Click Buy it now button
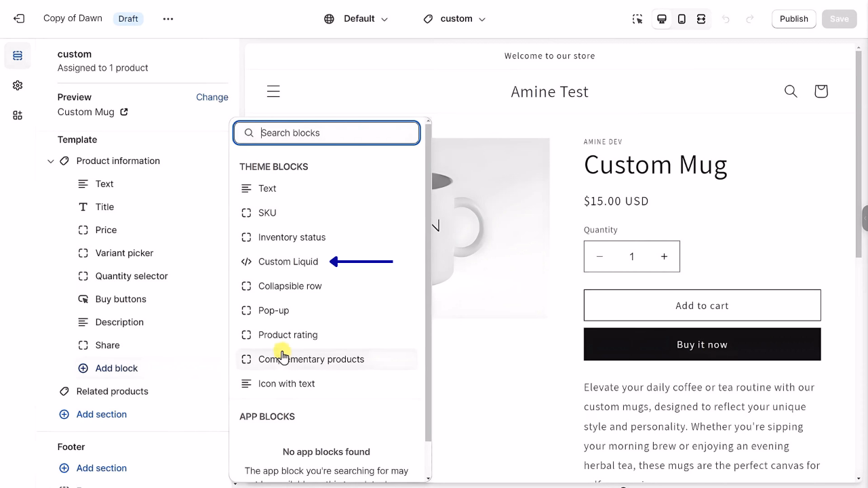The height and width of the screenshot is (488, 868). (702, 344)
